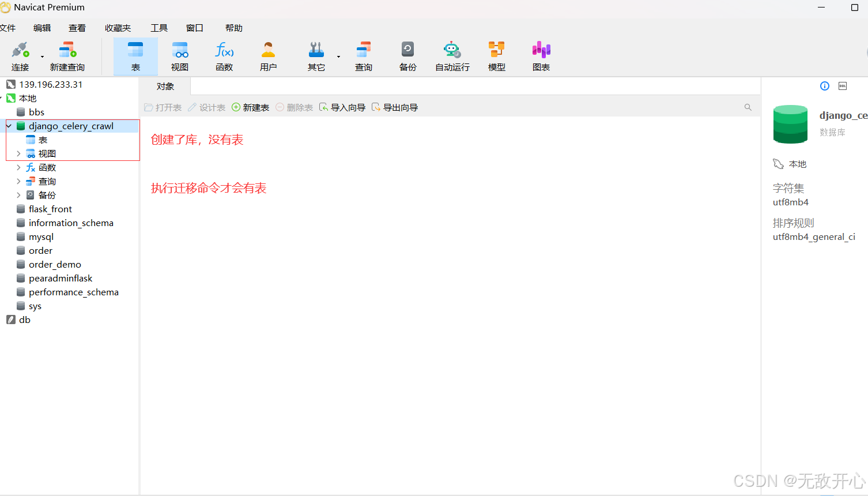Expand the 函数 tree node
Screen dimensions: 868x496
pyautogui.click(x=18, y=167)
